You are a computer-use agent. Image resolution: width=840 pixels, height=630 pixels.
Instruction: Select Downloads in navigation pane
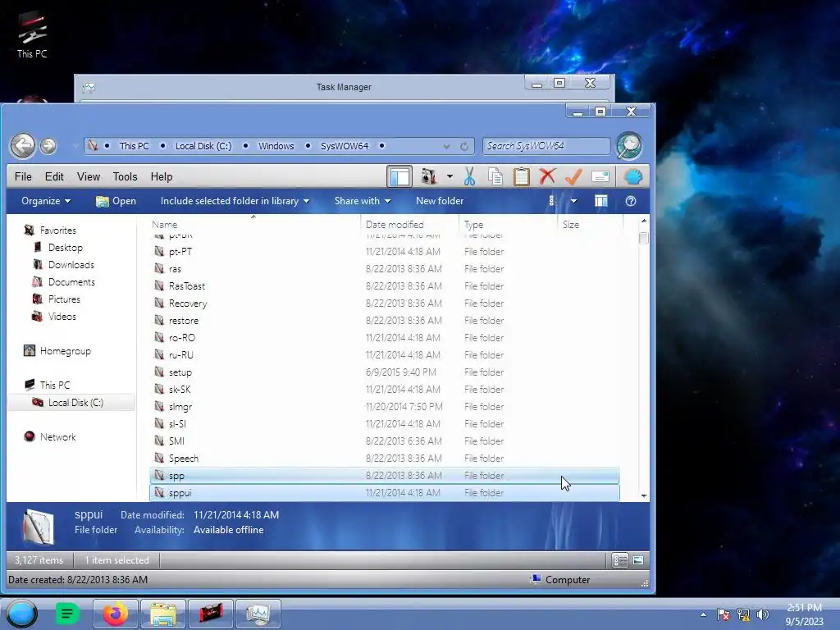[71, 265]
